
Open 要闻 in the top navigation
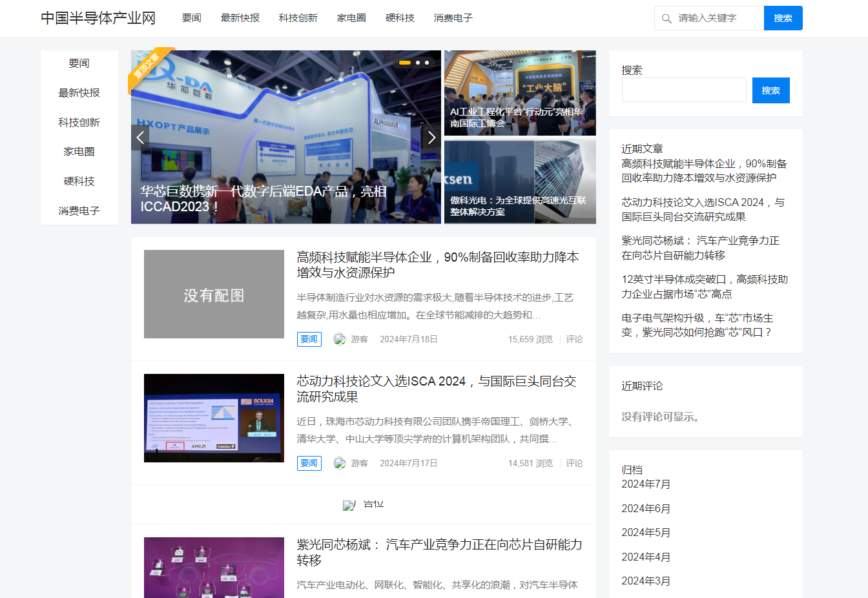click(192, 18)
